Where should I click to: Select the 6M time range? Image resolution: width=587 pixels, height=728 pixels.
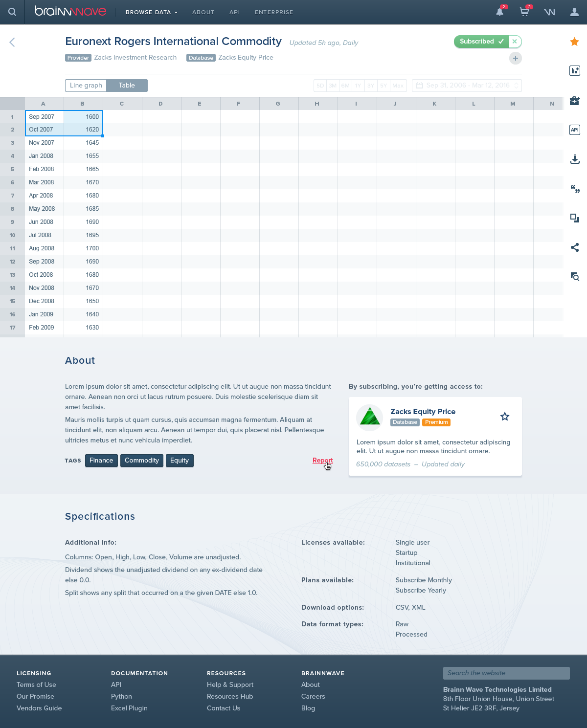(345, 86)
